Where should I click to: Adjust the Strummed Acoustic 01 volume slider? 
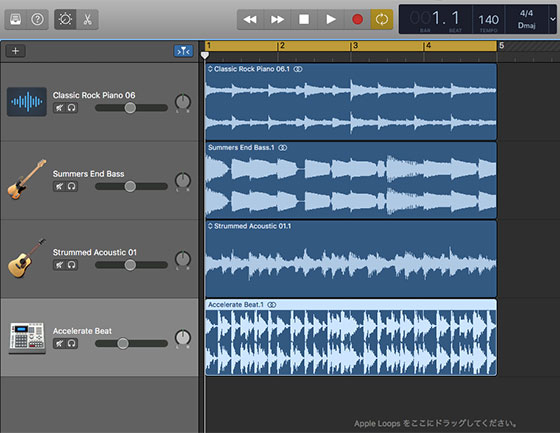[131, 265]
